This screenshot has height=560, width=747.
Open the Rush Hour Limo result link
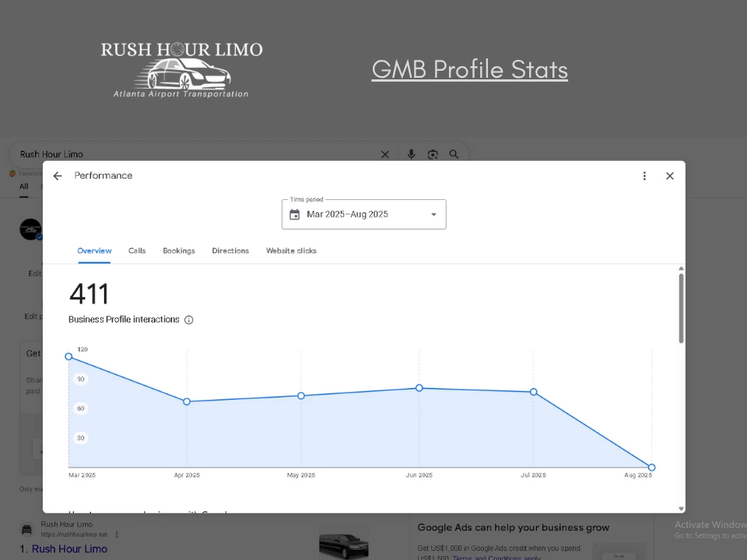(x=69, y=549)
